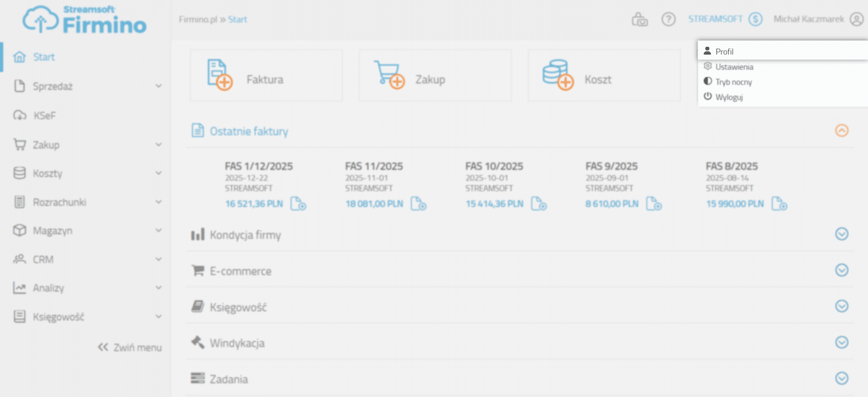The width and height of the screenshot is (868, 397).
Task: Expand the Windykacja section
Action: pyautogui.click(x=841, y=342)
